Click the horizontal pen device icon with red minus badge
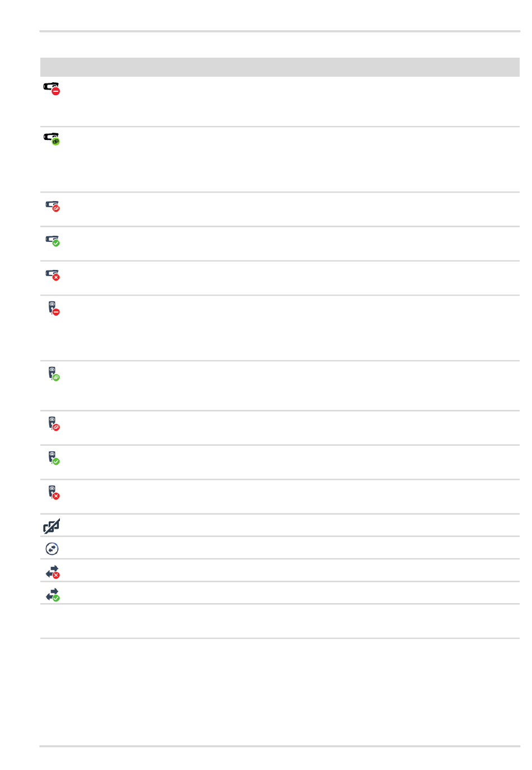Viewport: 532px width, 770px height. (x=52, y=88)
